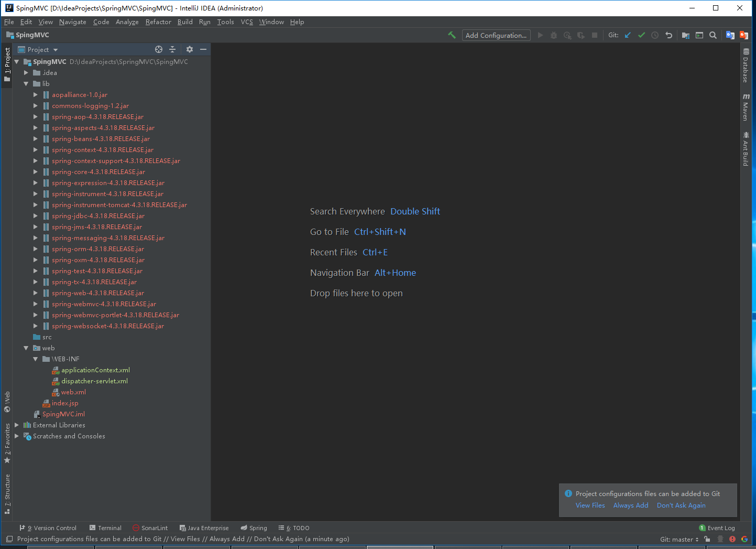This screenshot has height=549, width=756.
Task: Collapse the web folder arrow
Action: 26,348
